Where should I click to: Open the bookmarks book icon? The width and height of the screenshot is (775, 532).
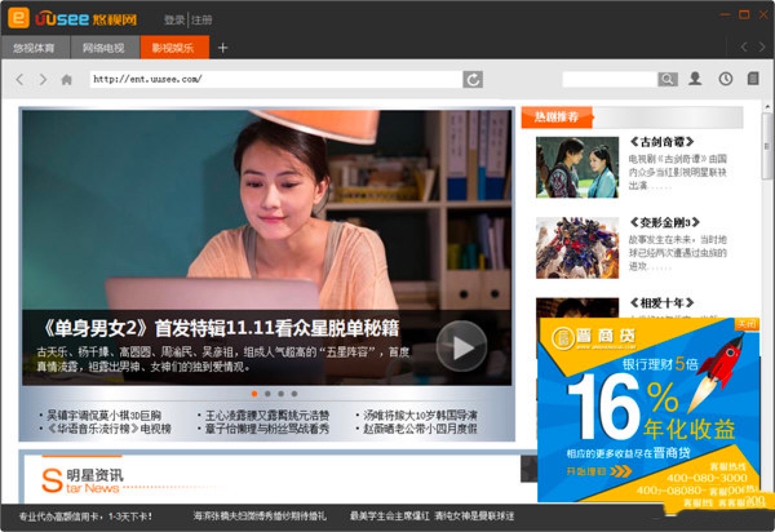tap(753, 79)
